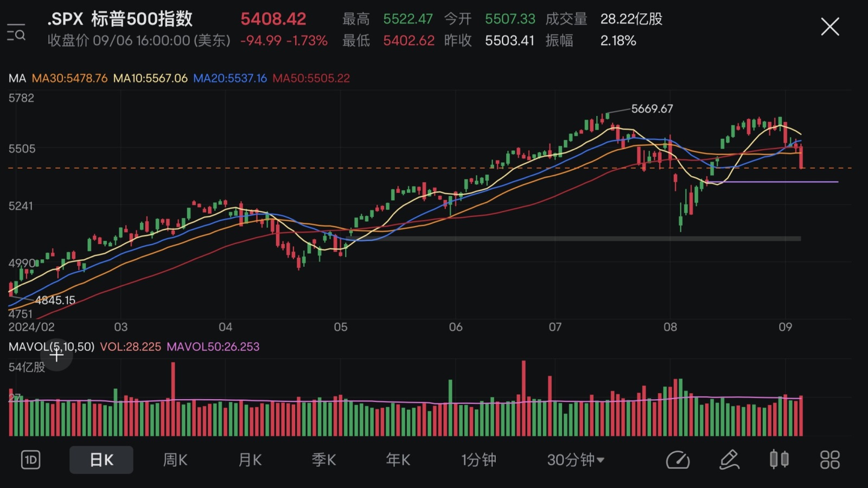Click the MA50 red legend value
Image resolution: width=868 pixels, height=488 pixels.
(311, 78)
